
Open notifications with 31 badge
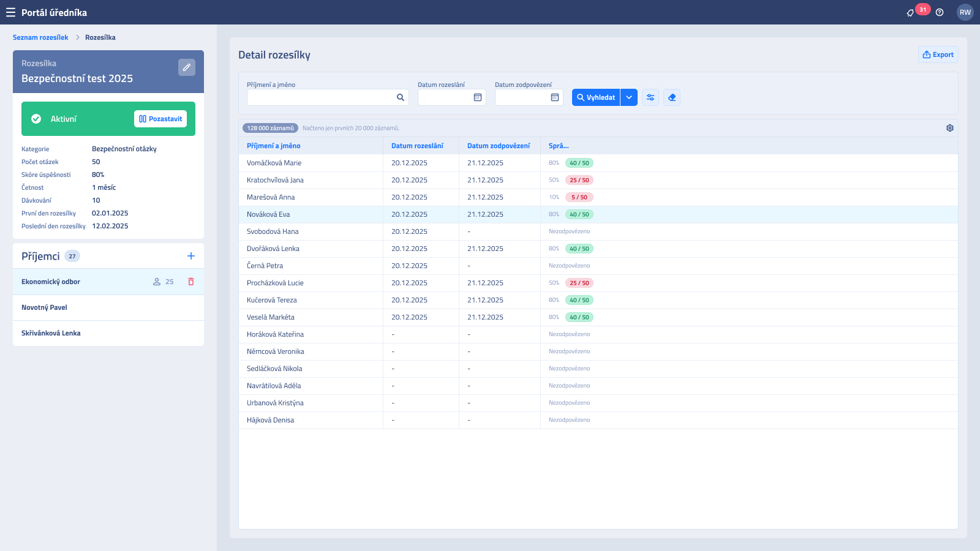(911, 12)
